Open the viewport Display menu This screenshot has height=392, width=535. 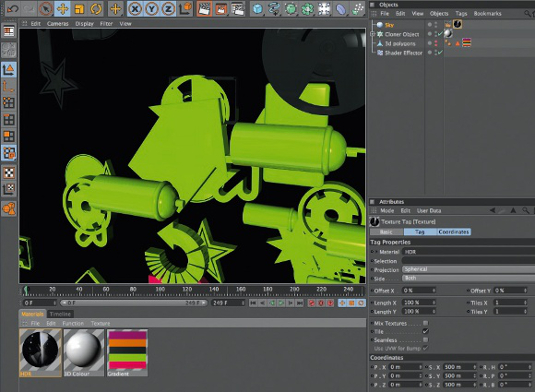click(x=84, y=24)
